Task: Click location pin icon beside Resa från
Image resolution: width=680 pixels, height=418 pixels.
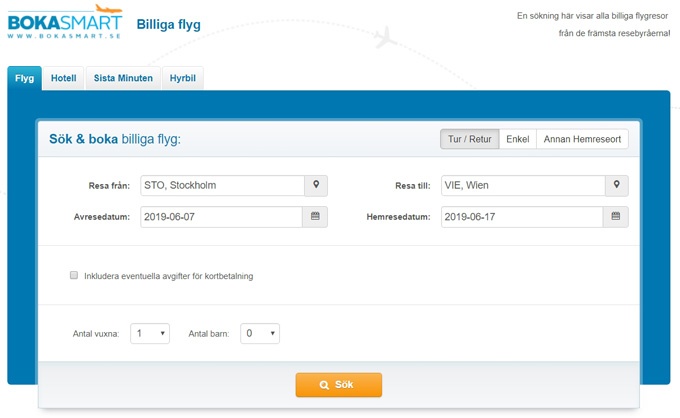Action: (316, 185)
